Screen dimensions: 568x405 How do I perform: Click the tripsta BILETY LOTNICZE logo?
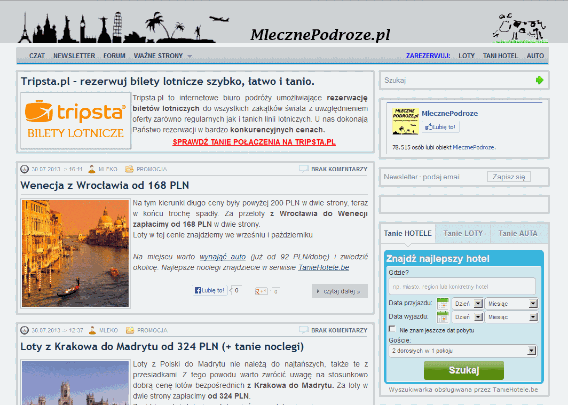[x=75, y=120]
